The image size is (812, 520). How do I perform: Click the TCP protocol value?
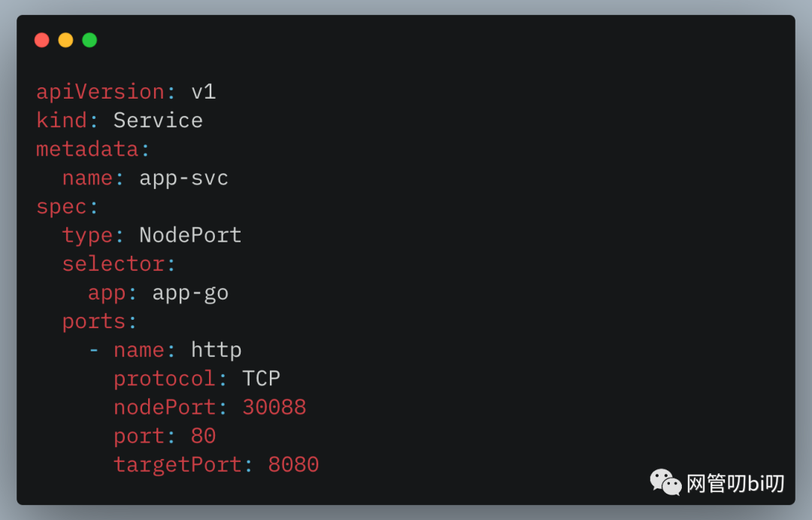click(x=261, y=379)
